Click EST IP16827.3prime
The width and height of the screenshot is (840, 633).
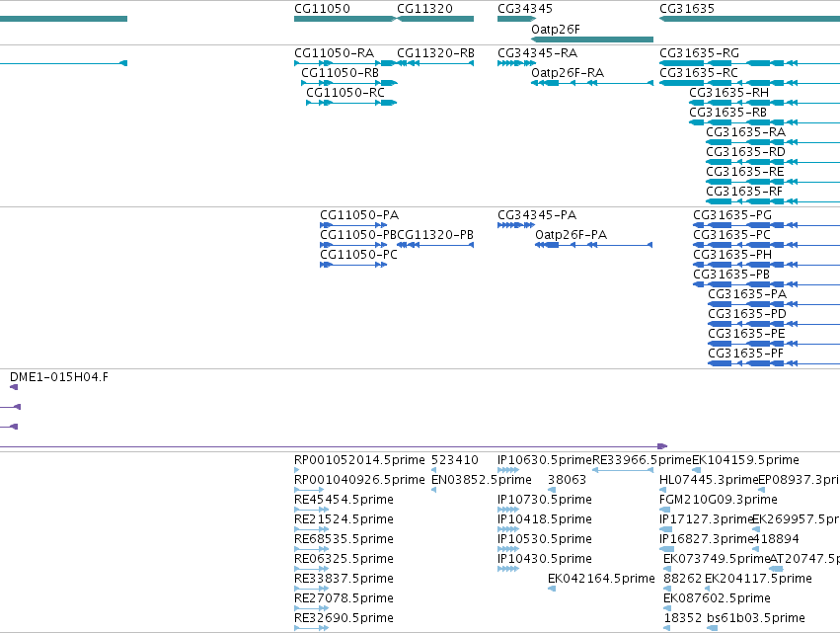click(707, 540)
